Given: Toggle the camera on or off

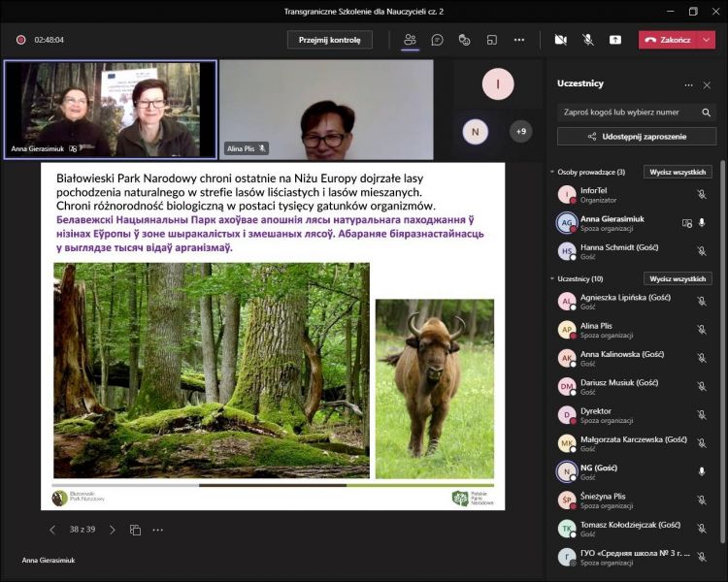Looking at the screenshot, I should [560, 40].
